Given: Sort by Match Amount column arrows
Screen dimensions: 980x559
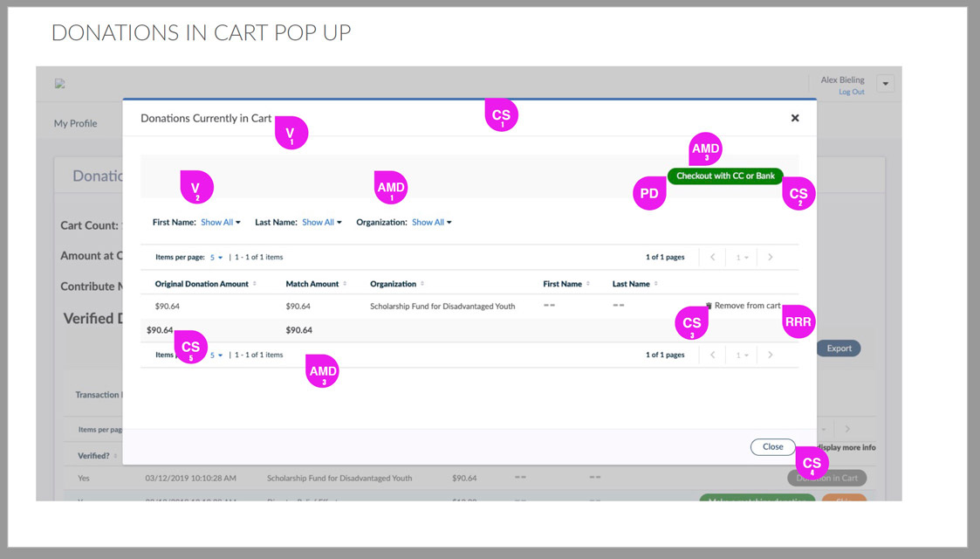Looking at the screenshot, I should (345, 284).
